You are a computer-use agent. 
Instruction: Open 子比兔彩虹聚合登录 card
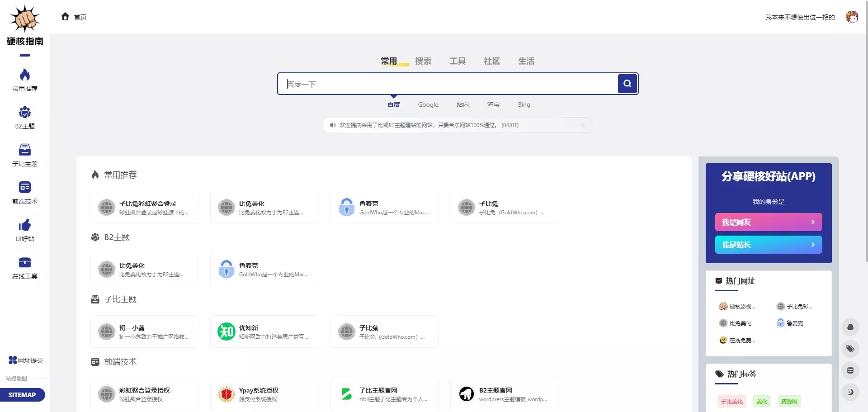145,207
